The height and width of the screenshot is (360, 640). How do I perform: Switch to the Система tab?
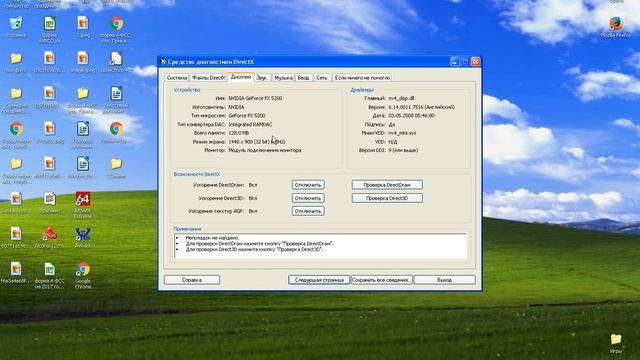click(177, 78)
